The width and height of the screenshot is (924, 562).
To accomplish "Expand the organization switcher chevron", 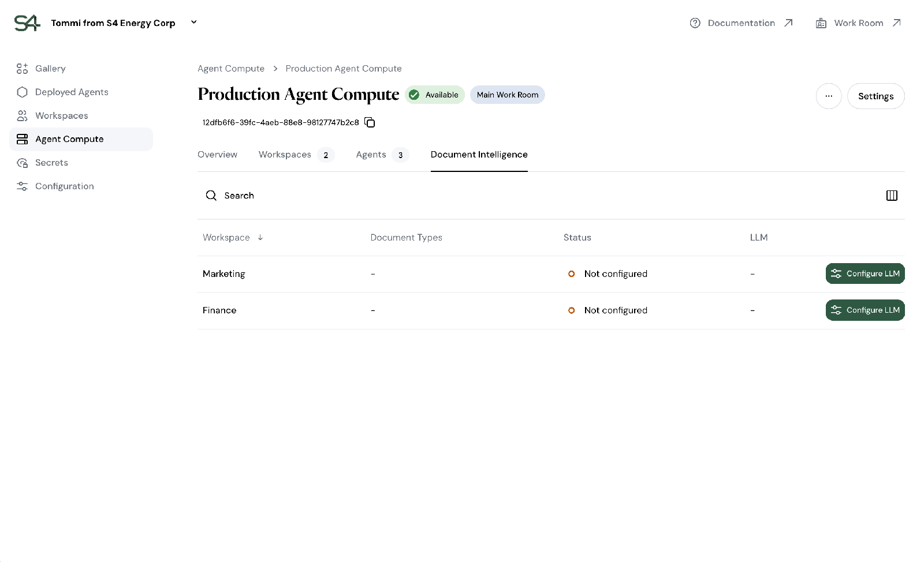I will pos(194,23).
